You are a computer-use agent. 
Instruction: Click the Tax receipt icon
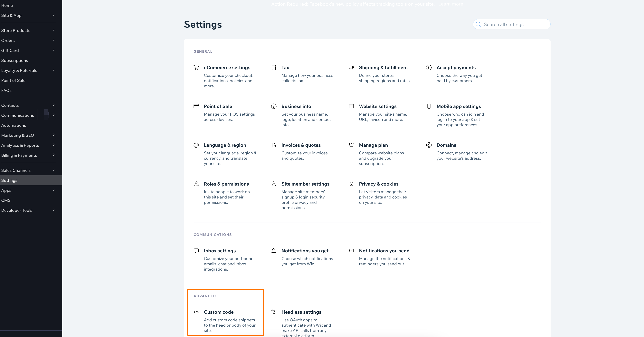point(274,68)
